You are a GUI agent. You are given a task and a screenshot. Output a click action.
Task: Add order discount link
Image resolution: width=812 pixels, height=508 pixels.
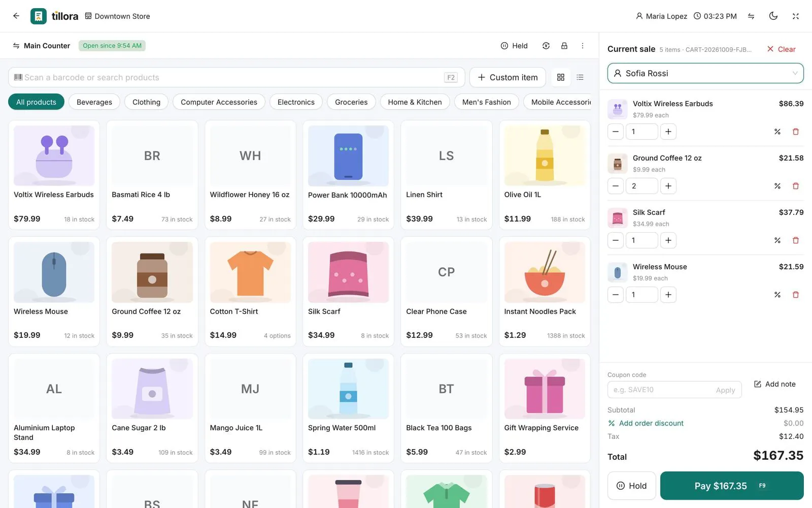(x=646, y=423)
